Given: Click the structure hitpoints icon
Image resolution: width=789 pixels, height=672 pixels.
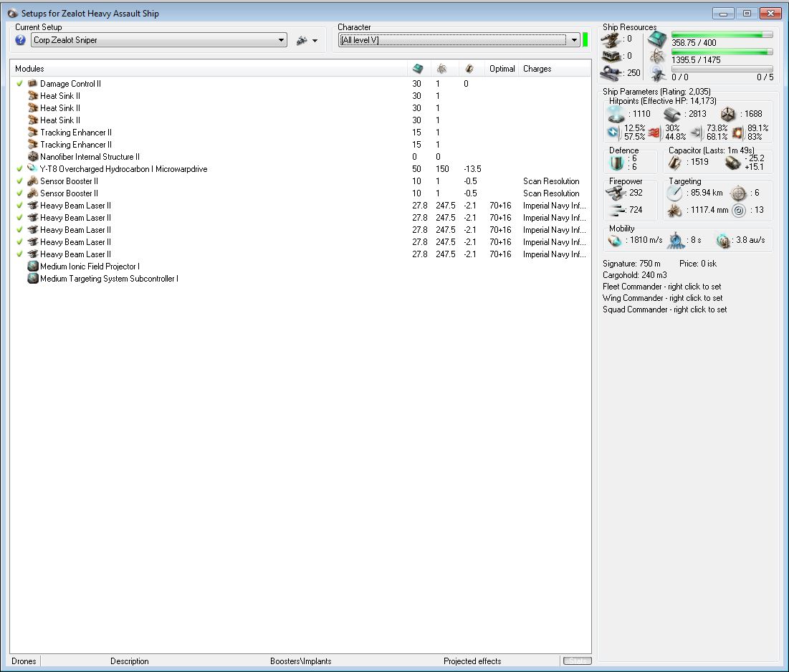Looking at the screenshot, I should tap(729, 114).
